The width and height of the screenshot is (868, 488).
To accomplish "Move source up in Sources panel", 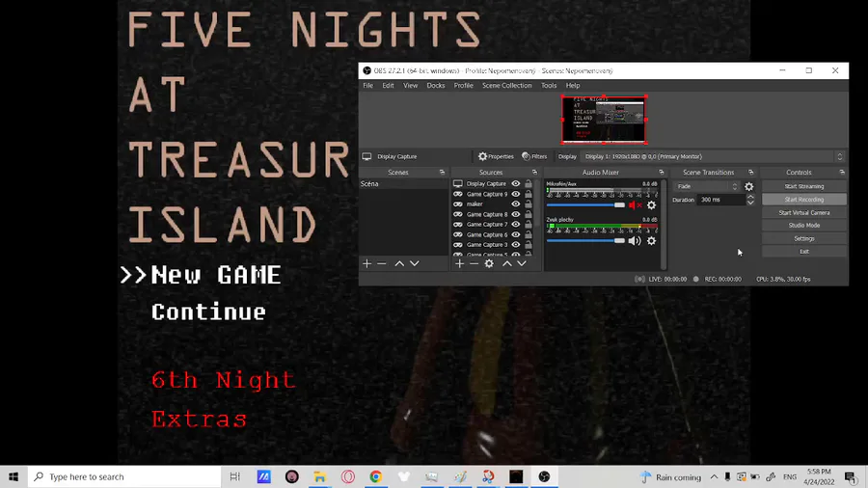I will pyautogui.click(x=506, y=264).
